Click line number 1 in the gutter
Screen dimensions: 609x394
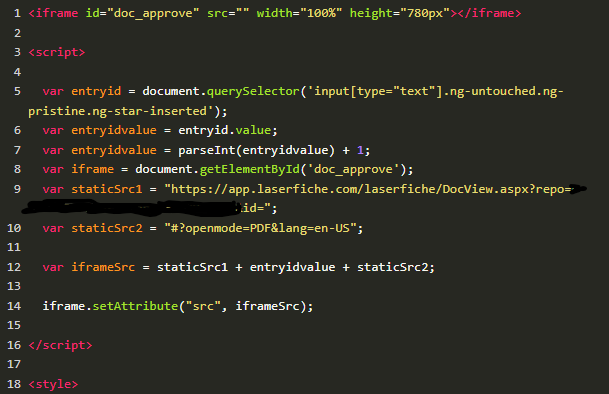tap(17, 14)
